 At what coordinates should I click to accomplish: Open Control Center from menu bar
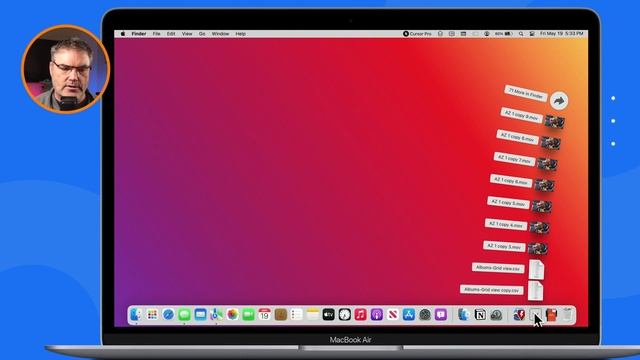[x=532, y=34]
